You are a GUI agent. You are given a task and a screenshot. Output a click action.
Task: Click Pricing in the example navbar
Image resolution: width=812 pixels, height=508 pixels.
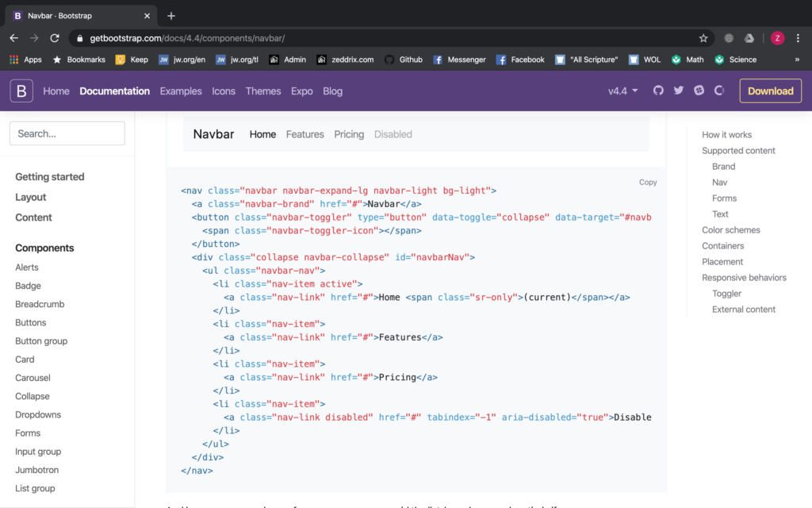click(349, 134)
